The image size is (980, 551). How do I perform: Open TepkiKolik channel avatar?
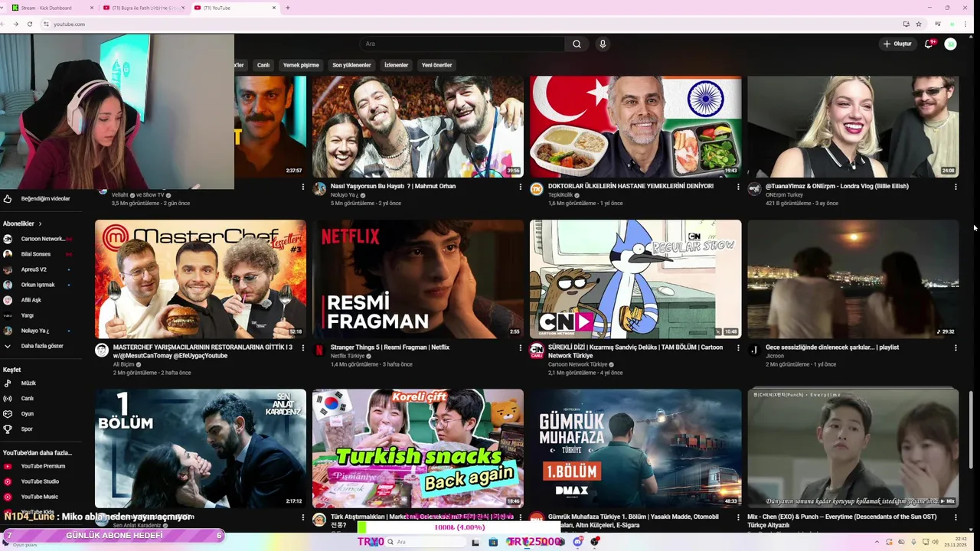[x=537, y=189]
